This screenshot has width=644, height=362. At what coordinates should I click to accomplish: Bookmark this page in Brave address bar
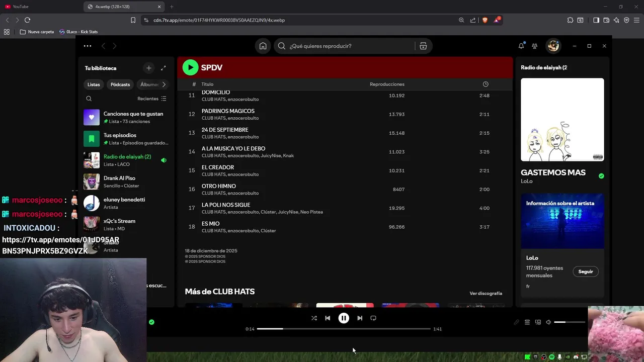click(x=133, y=20)
